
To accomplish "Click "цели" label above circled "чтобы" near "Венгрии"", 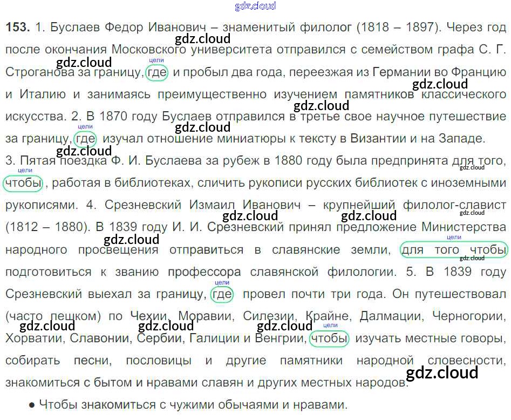I will 330,326.
